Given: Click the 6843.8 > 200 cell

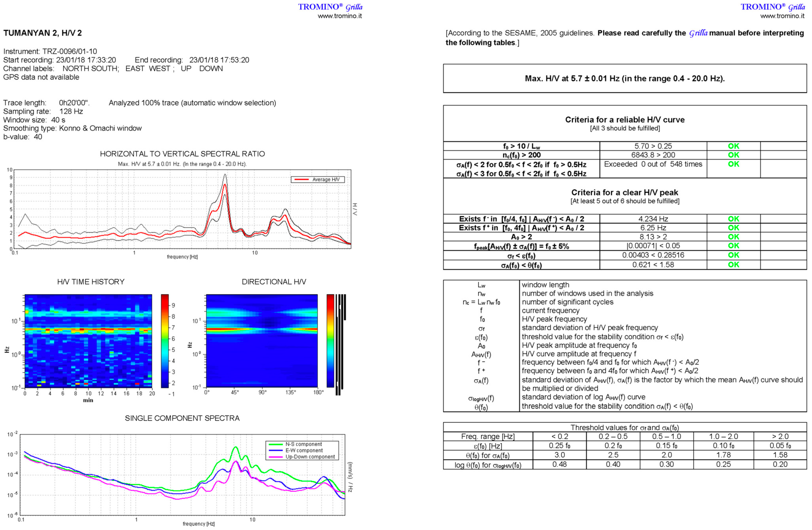Looking at the screenshot, I should coord(653,155).
